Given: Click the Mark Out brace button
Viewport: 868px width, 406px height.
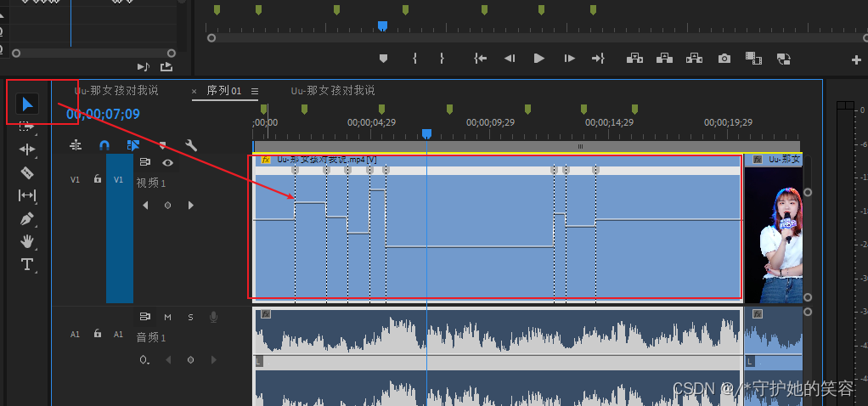Looking at the screenshot, I should (x=442, y=58).
